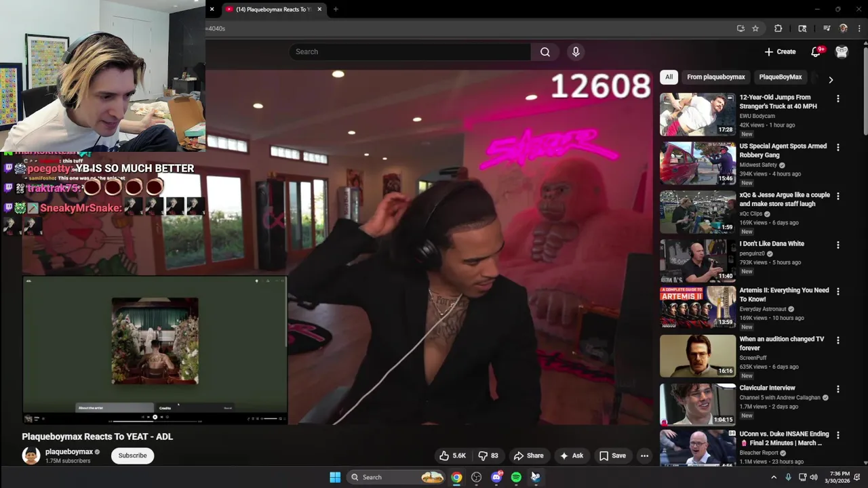Click the Create button
The image size is (868, 488).
(780, 52)
